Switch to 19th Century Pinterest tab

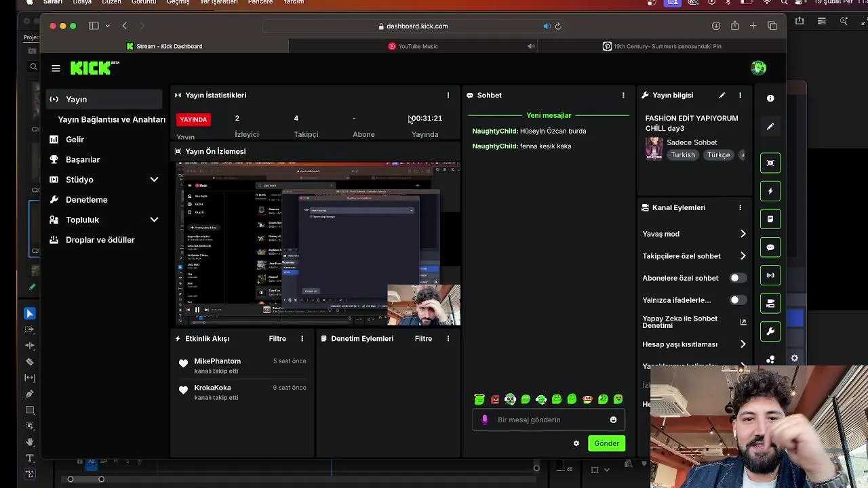point(662,46)
